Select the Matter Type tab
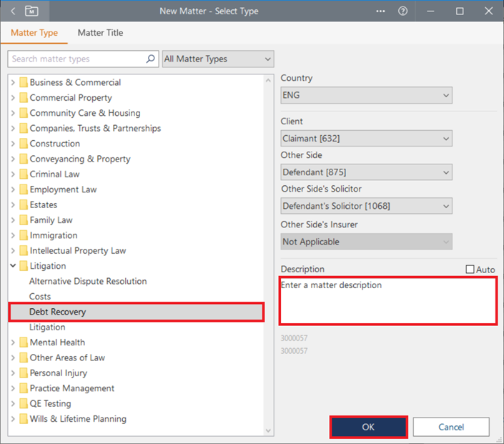The image size is (504, 444). (x=34, y=33)
